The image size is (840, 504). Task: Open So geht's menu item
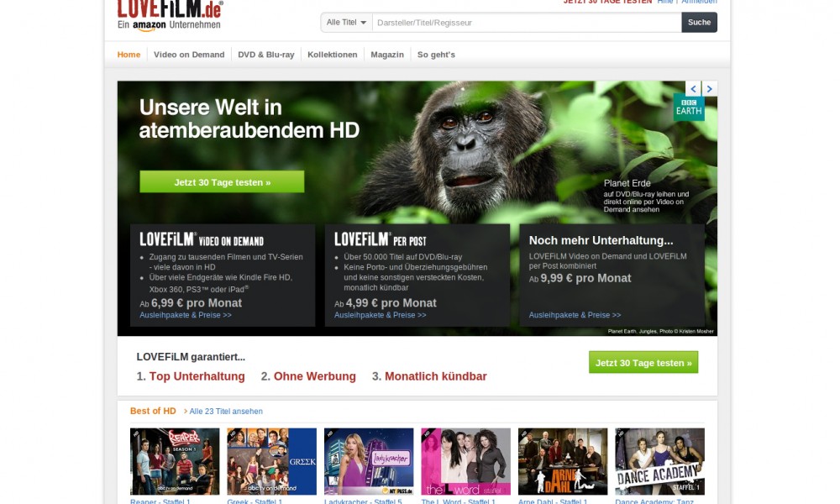(x=436, y=55)
